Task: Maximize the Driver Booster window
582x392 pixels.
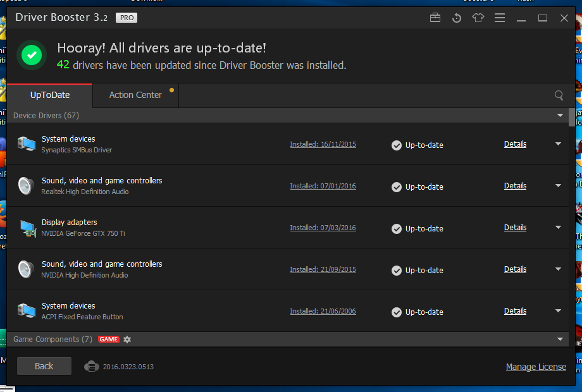Action: pyautogui.click(x=543, y=18)
